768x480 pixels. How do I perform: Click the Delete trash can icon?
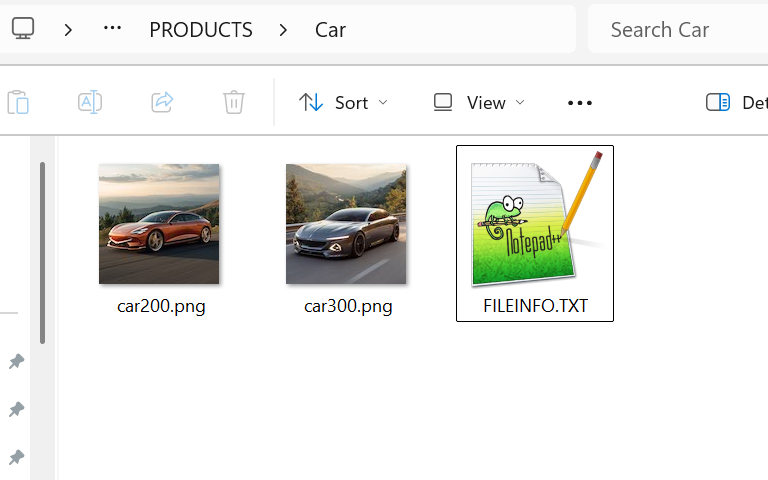click(x=234, y=102)
